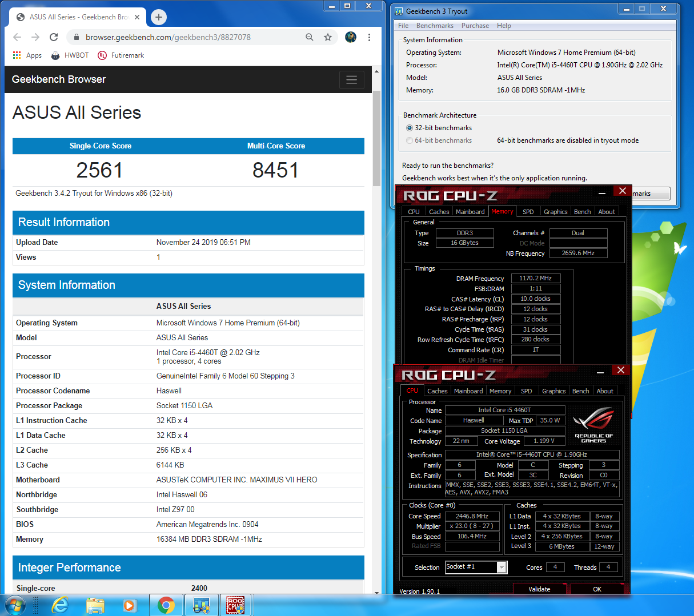Switch to ROG CPU-Z in the taskbar
694x616 pixels.
(236, 605)
